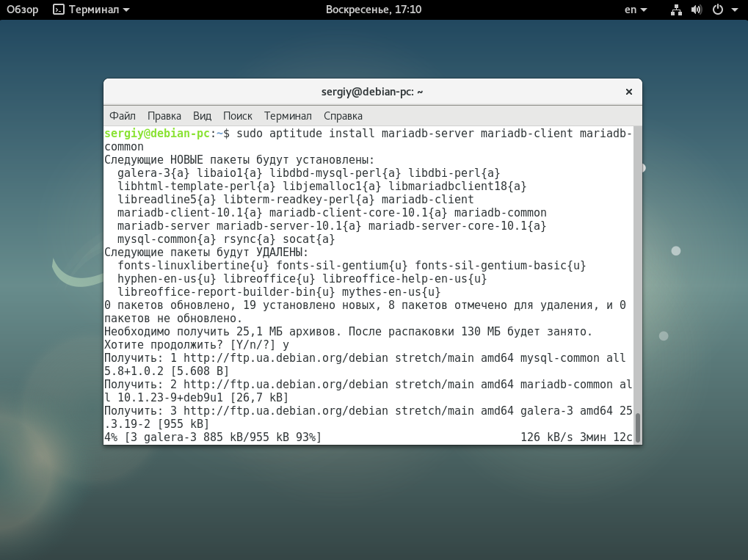This screenshot has width=748, height=560.
Task: Expand the system menu arrow beside power icon
Action: [x=733, y=10]
